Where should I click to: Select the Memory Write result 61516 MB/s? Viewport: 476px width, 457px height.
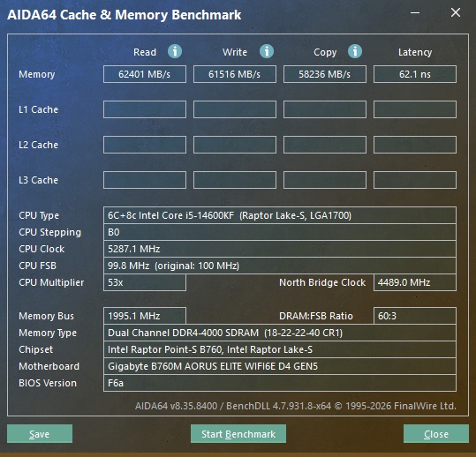tap(235, 74)
